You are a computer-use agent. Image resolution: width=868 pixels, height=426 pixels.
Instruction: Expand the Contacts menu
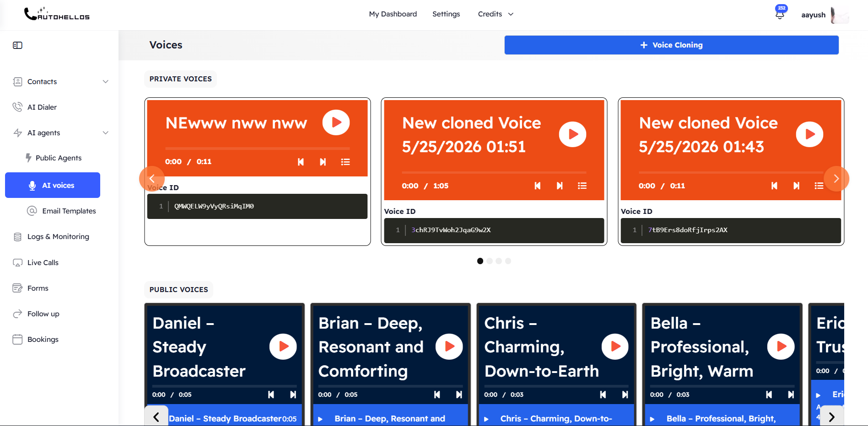pos(61,81)
